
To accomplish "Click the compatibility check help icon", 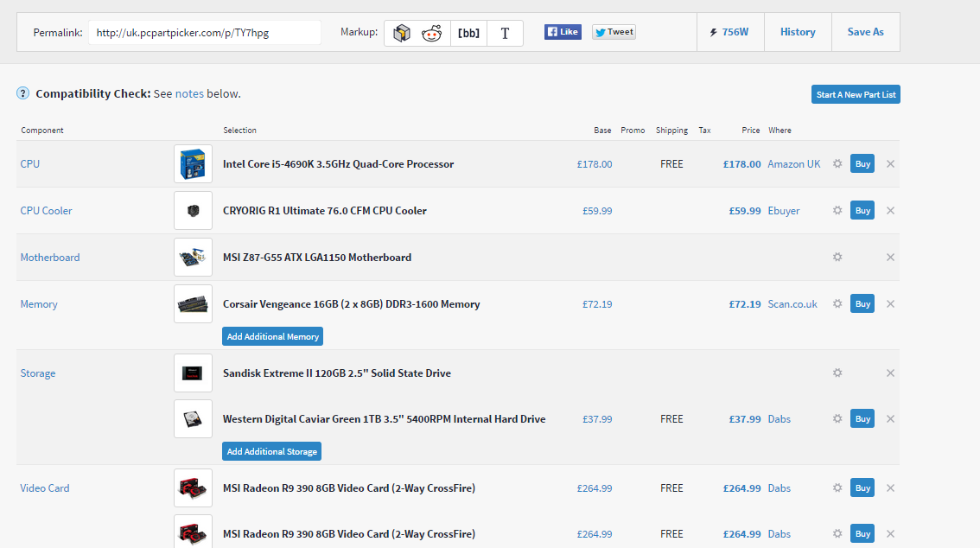I will (23, 93).
